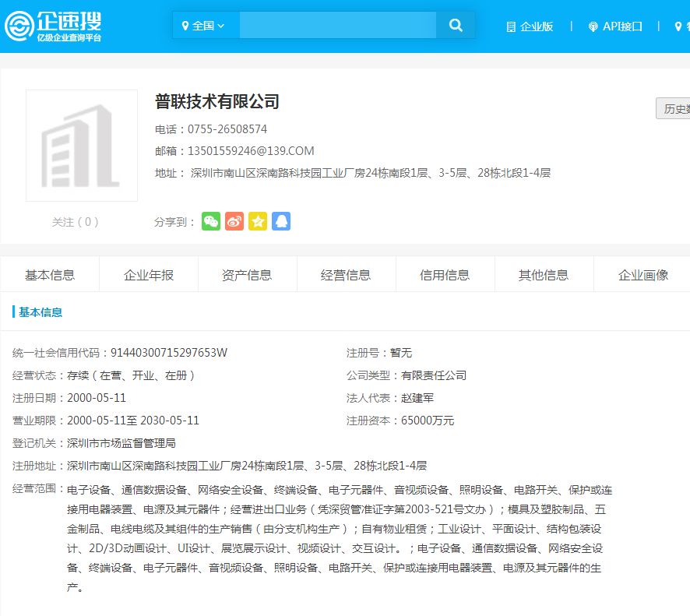Share to QQ Zone via the star icon
Screen dimensions: 690x616
click(258, 221)
